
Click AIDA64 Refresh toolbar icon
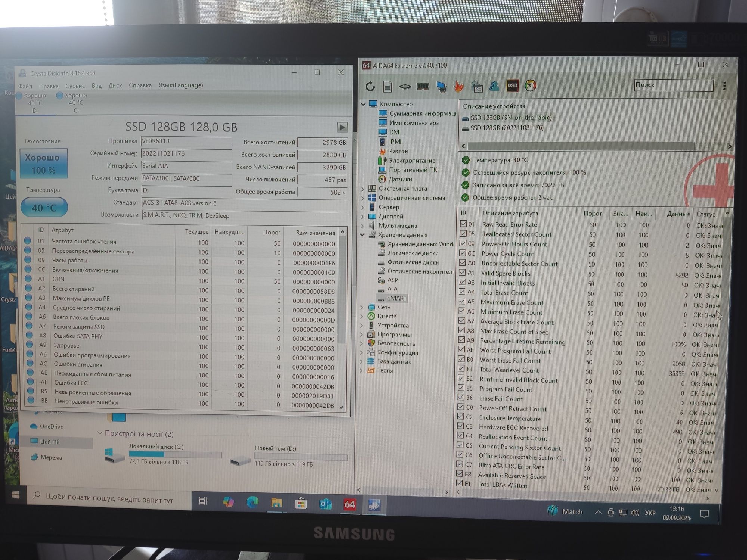(370, 87)
